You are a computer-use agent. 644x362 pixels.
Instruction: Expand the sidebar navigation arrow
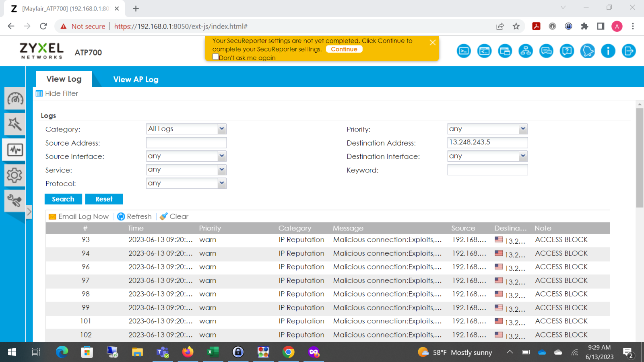coord(29,212)
